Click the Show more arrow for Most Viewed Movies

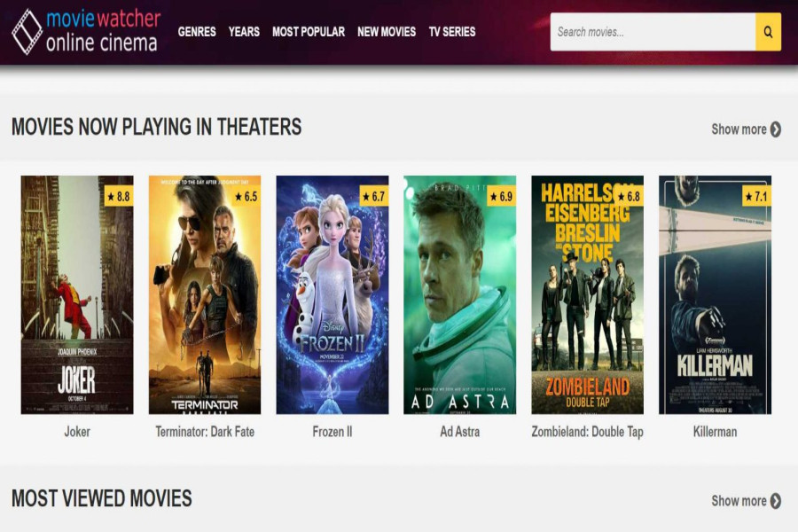click(776, 501)
